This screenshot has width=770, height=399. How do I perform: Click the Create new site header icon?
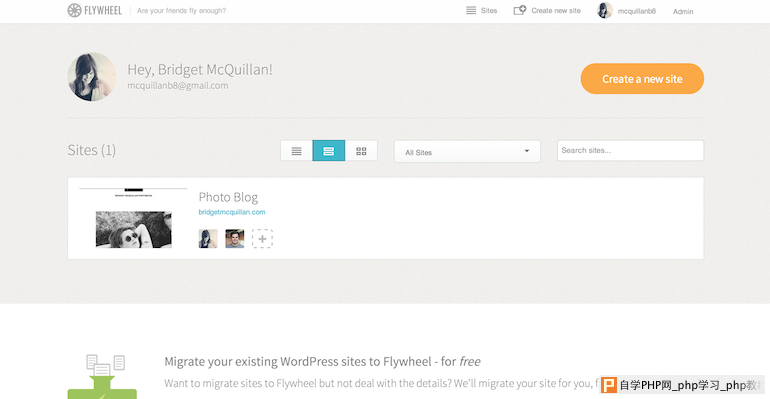pyautogui.click(x=520, y=10)
